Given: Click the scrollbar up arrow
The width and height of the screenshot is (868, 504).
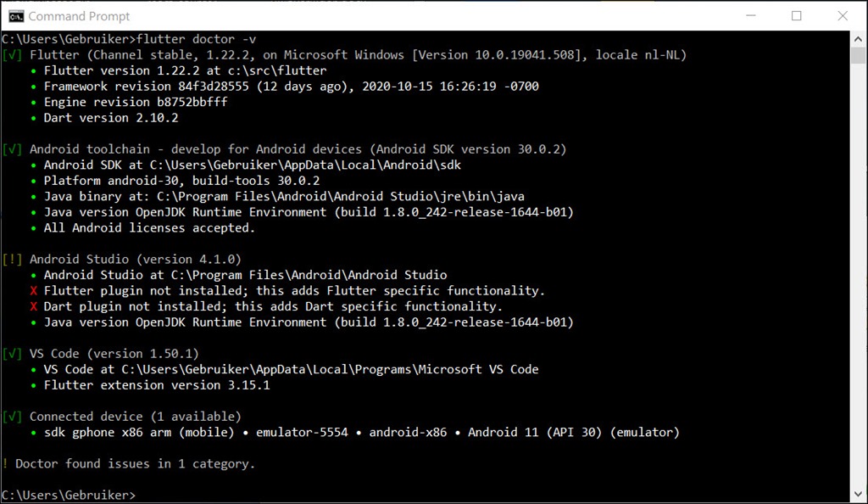Looking at the screenshot, I should (858, 39).
